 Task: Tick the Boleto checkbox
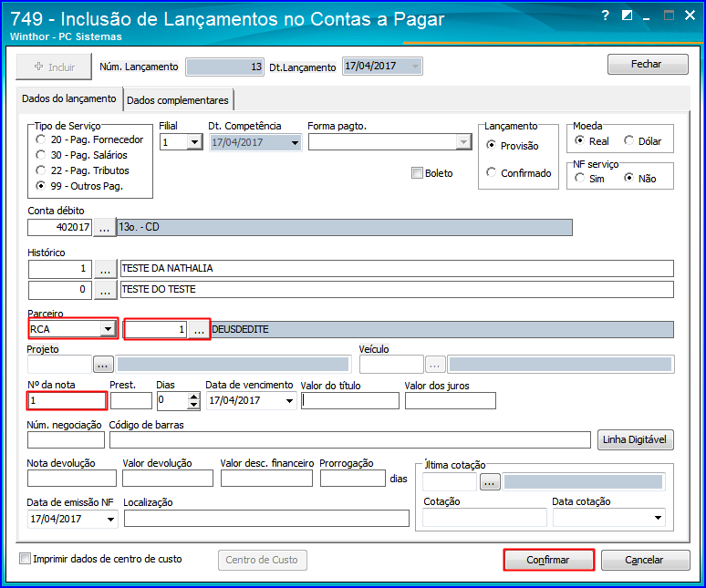(x=417, y=173)
